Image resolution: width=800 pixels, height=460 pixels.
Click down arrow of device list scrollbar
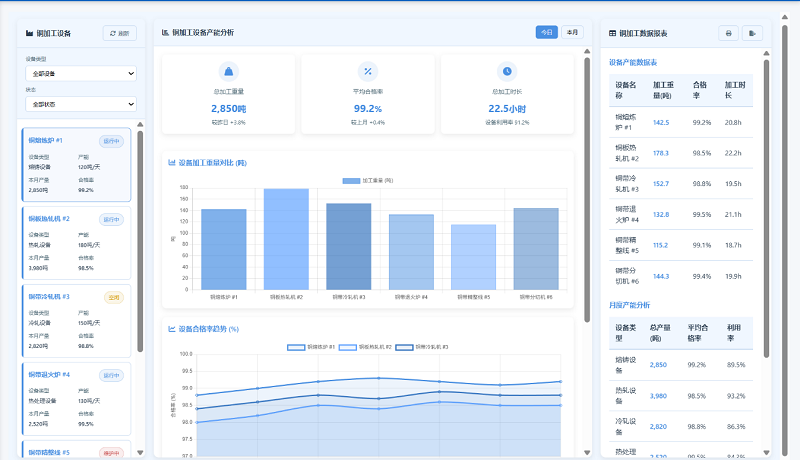[140, 452]
